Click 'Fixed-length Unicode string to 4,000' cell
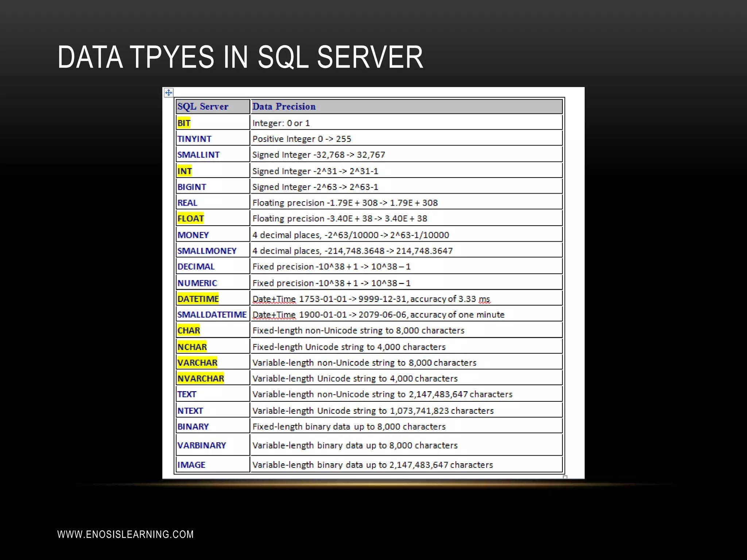 pos(407,346)
